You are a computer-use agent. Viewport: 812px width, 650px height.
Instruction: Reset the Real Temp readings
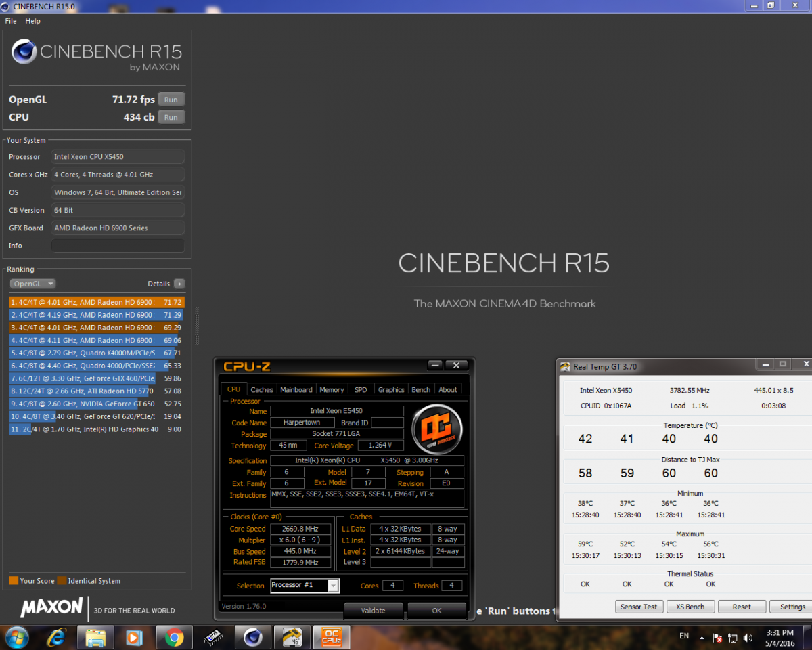pos(742,607)
